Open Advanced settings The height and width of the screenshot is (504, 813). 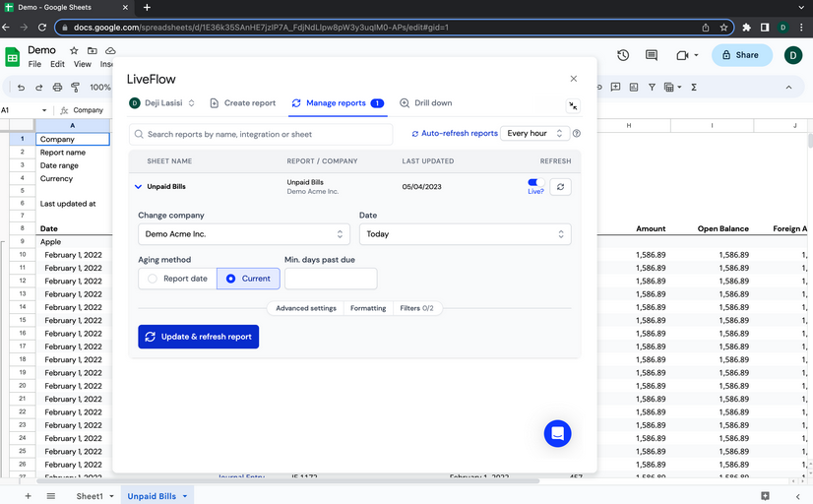[x=306, y=308]
